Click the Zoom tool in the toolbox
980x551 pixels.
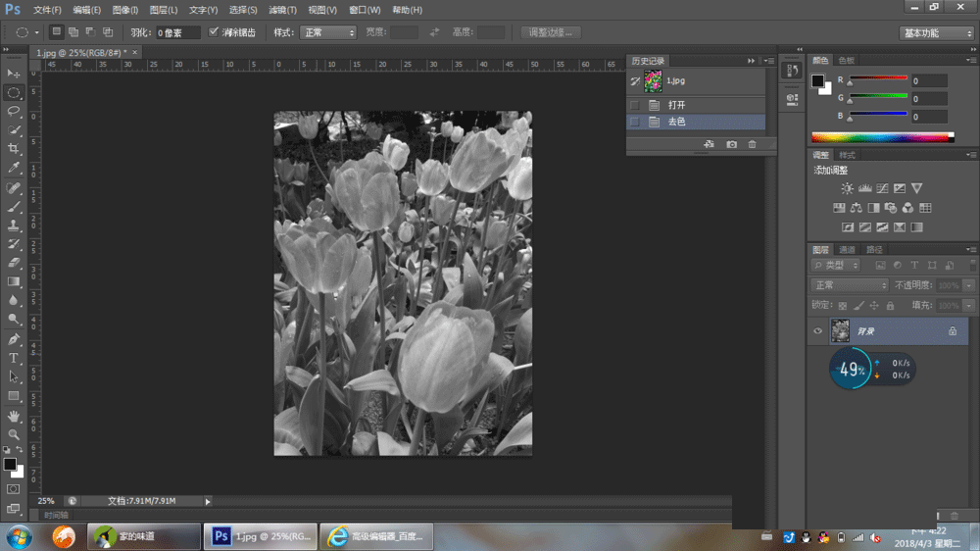pyautogui.click(x=14, y=434)
